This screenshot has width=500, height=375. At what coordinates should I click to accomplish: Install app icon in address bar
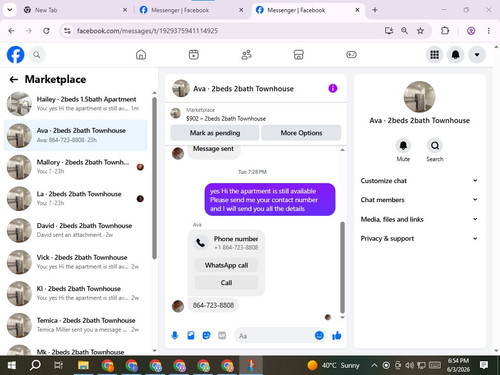[389, 31]
